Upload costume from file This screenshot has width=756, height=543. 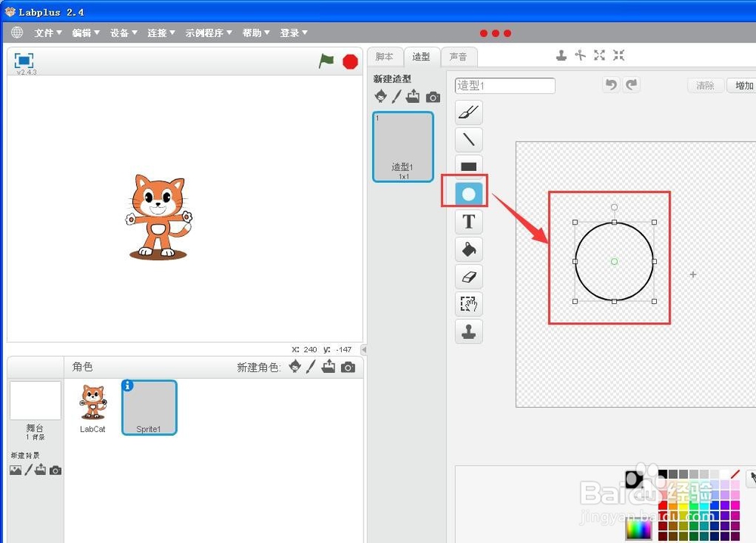click(413, 97)
